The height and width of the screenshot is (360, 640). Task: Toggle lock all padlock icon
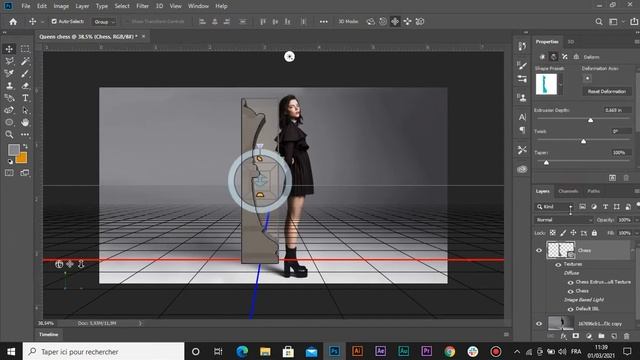pyautogui.click(x=594, y=233)
